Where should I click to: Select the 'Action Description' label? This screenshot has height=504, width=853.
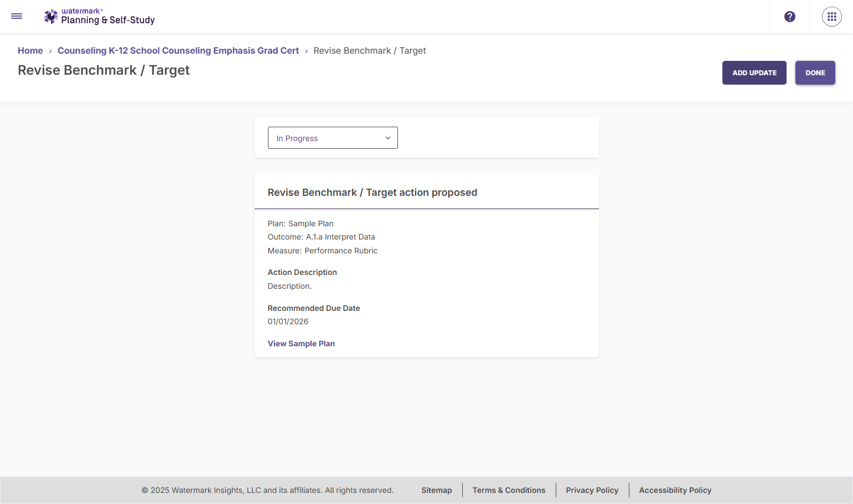click(302, 272)
